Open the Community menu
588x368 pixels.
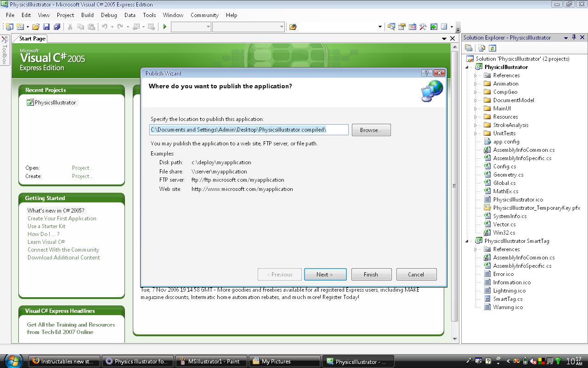[x=204, y=15]
